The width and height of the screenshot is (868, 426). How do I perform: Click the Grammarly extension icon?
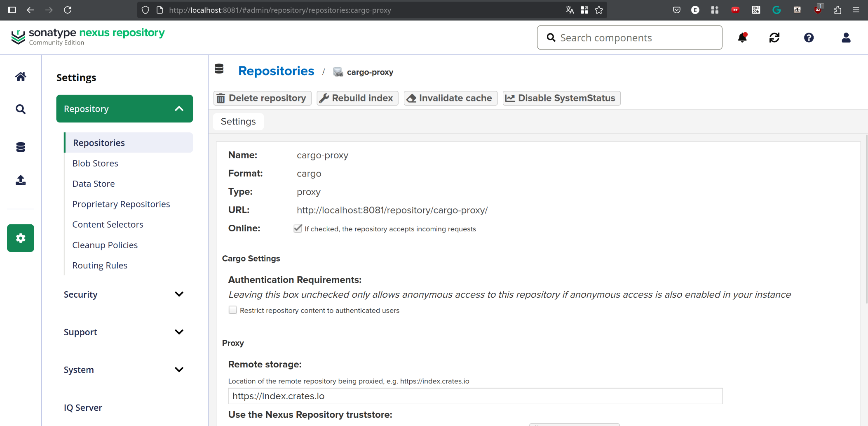coord(777,10)
